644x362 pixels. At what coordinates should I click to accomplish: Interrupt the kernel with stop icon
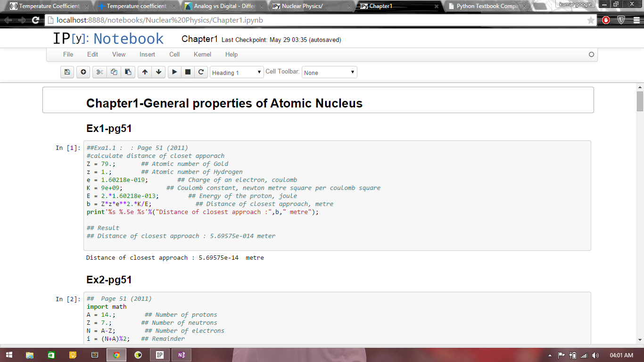pyautogui.click(x=188, y=72)
